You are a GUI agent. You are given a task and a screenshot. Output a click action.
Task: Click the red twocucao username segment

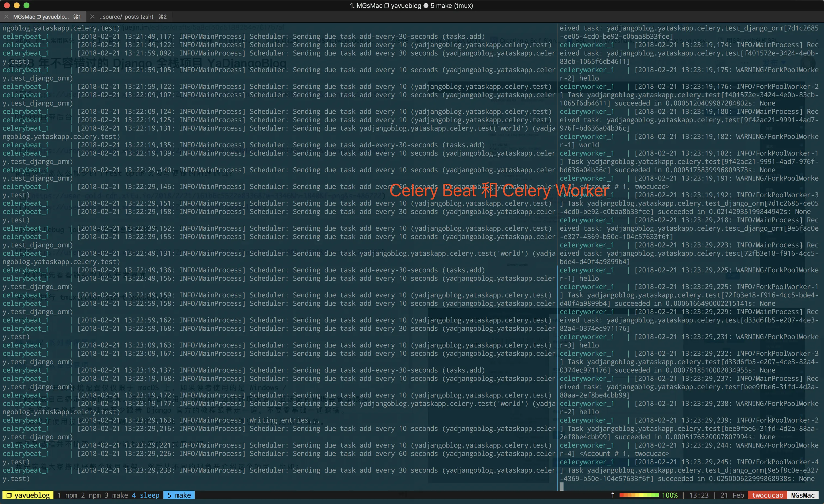coord(768,495)
